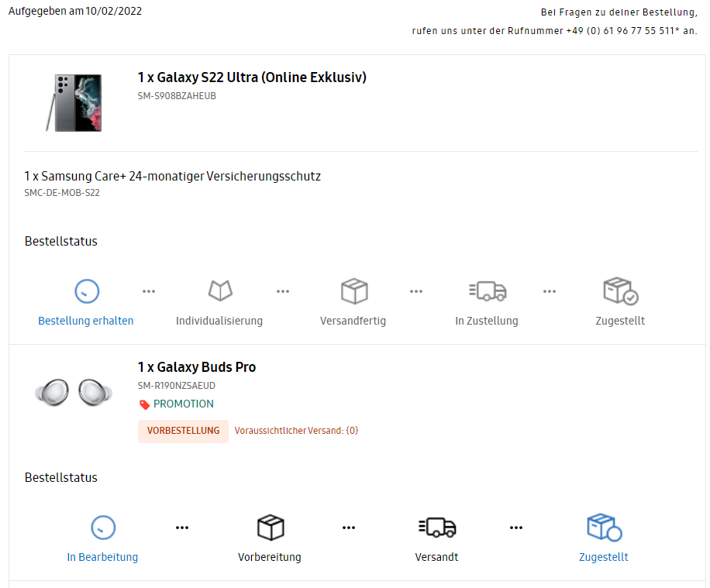Viewport: 710px width, 588px height.
Task: Click the Bei Fragen zu deiner Bestellung text
Action: [x=619, y=12]
